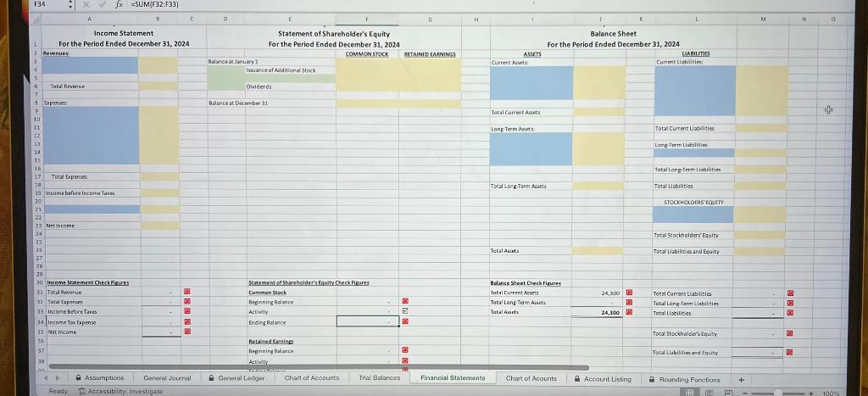Click green checkmark icon for Common Stock Activity
868x396 pixels.
tap(404, 311)
